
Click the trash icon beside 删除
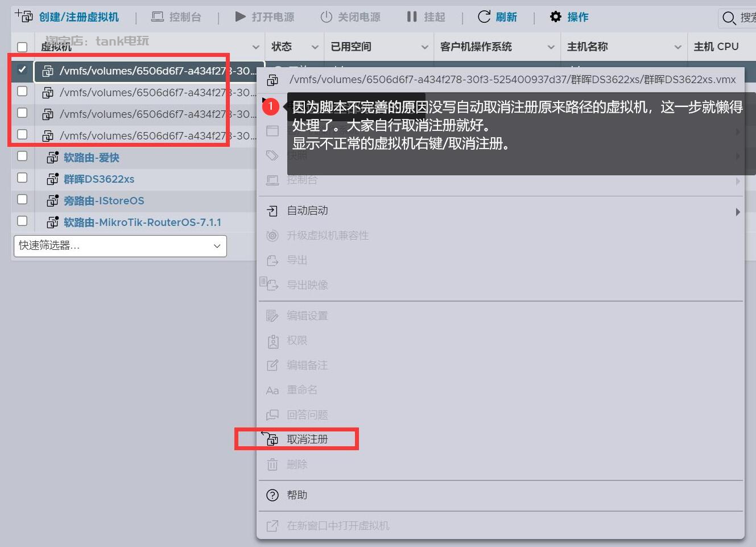pos(272,464)
